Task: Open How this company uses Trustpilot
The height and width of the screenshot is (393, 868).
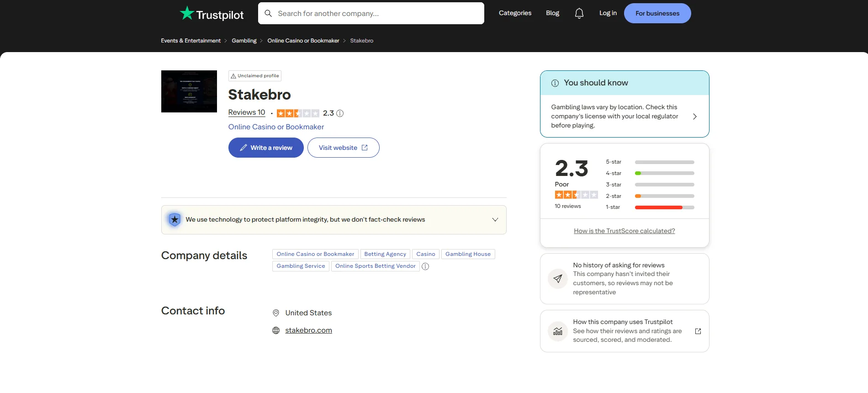Action: click(625, 331)
